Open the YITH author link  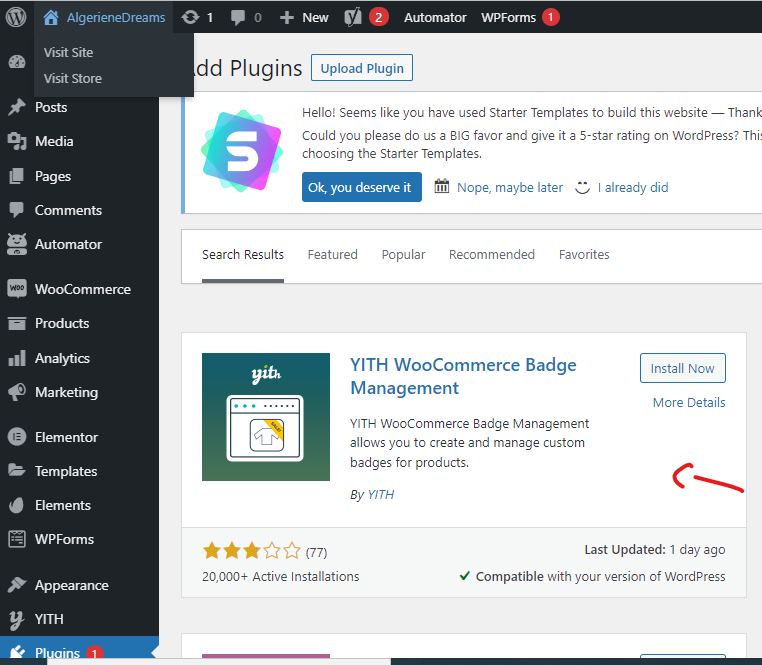381,495
